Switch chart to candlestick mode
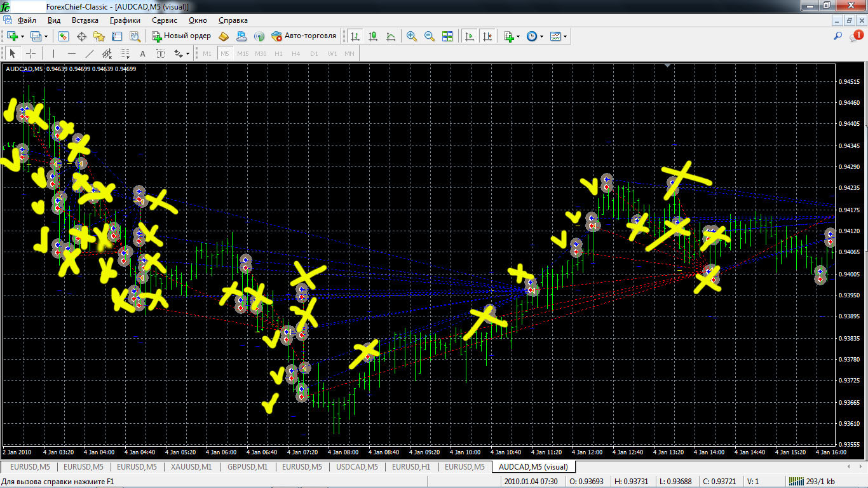868x488 pixels. point(373,36)
